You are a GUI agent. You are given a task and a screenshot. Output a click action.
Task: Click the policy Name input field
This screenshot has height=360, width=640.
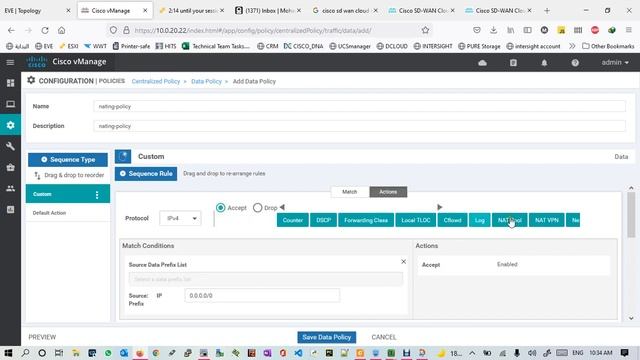click(x=360, y=107)
